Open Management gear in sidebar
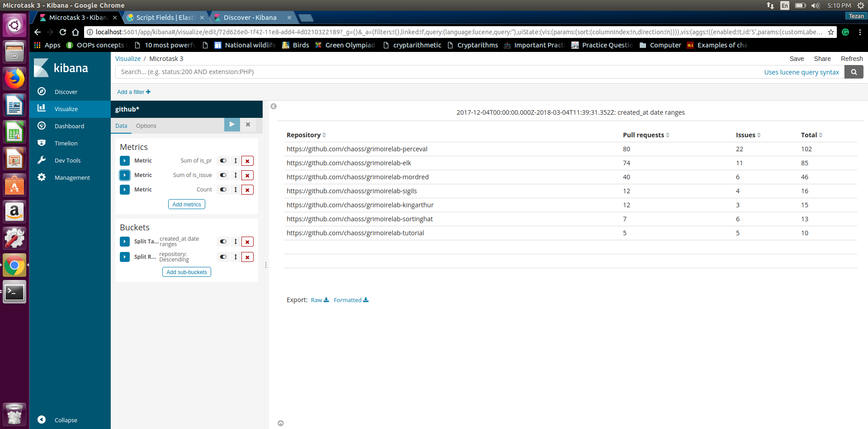The height and width of the screenshot is (429, 868). click(42, 177)
